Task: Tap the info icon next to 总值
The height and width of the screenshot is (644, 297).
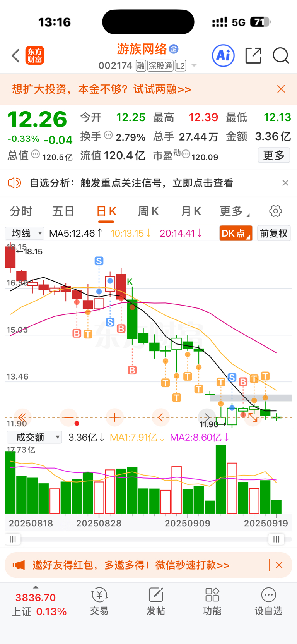Action: (x=36, y=154)
